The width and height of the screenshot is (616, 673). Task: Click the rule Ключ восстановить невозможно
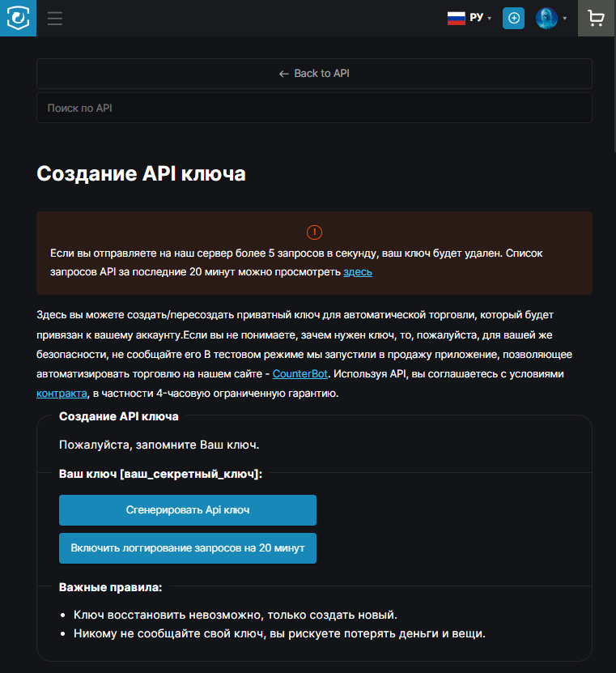[x=235, y=615]
